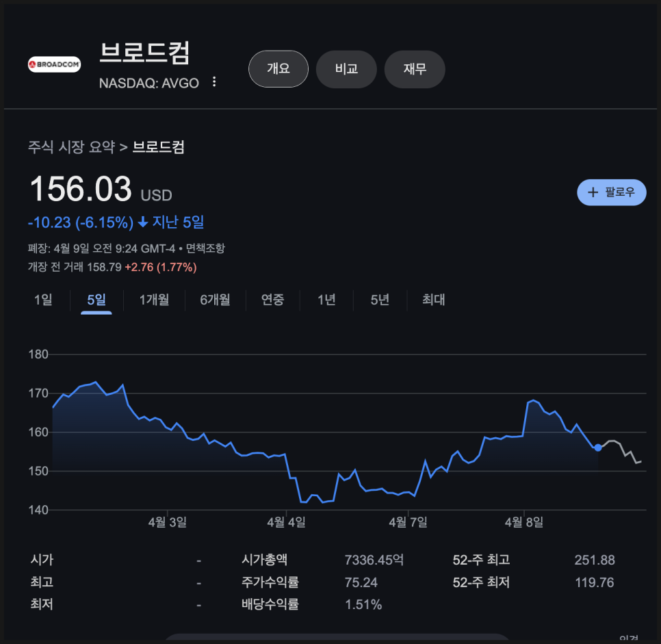
Task: Click the 시가 label
Action: pyautogui.click(x=42, y=560)
